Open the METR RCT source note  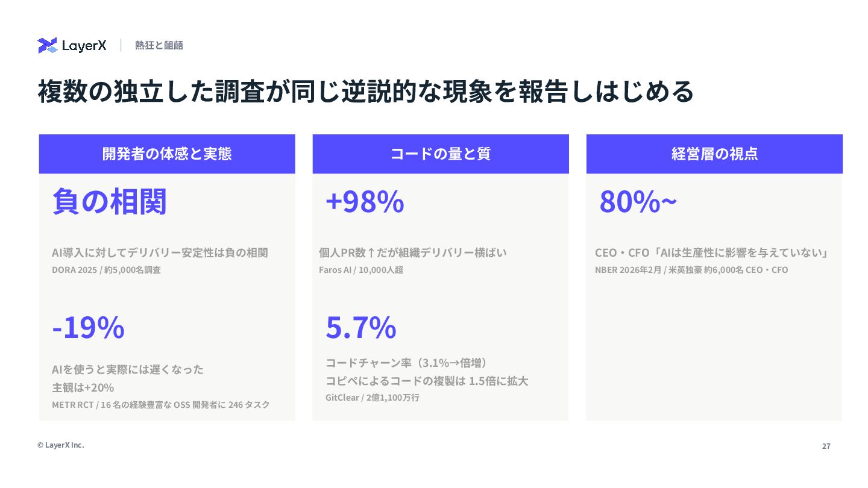tap(160, 405)
